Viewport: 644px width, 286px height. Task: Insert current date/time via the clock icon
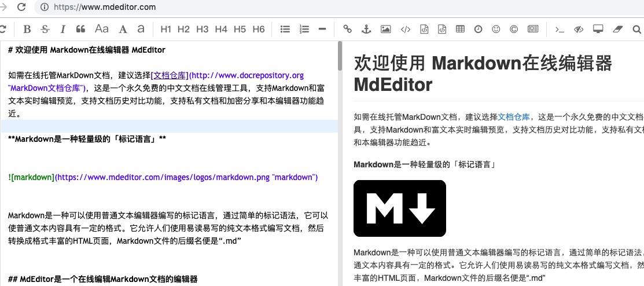pos(478,29)
